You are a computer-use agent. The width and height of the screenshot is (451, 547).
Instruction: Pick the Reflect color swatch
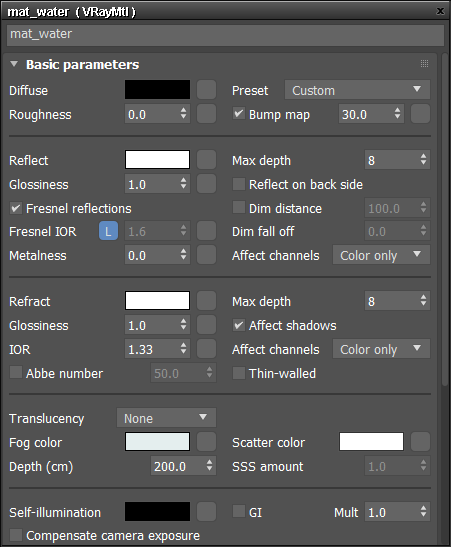point(157,160)
